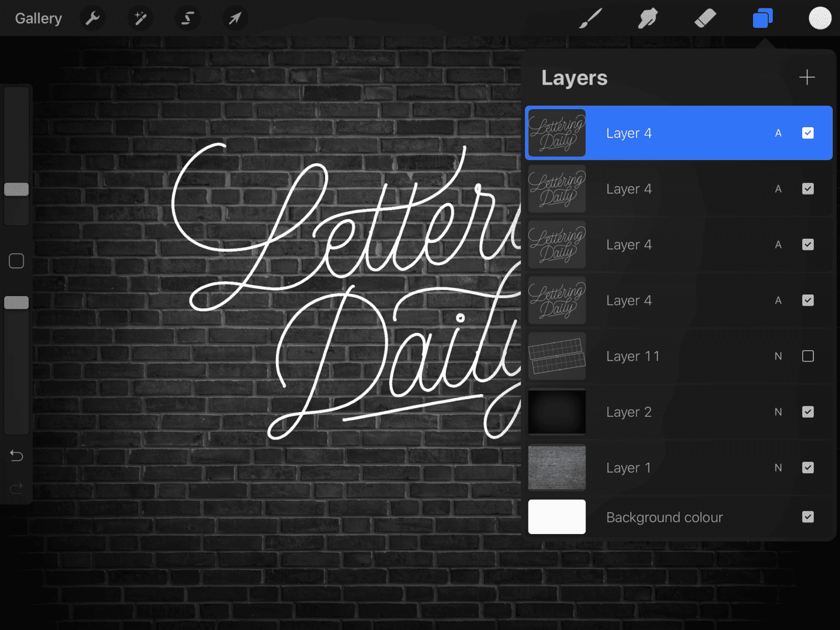Screen dimensions: 840x630
Task: Select the Eraser tool
Action: [x=705, y=19]
